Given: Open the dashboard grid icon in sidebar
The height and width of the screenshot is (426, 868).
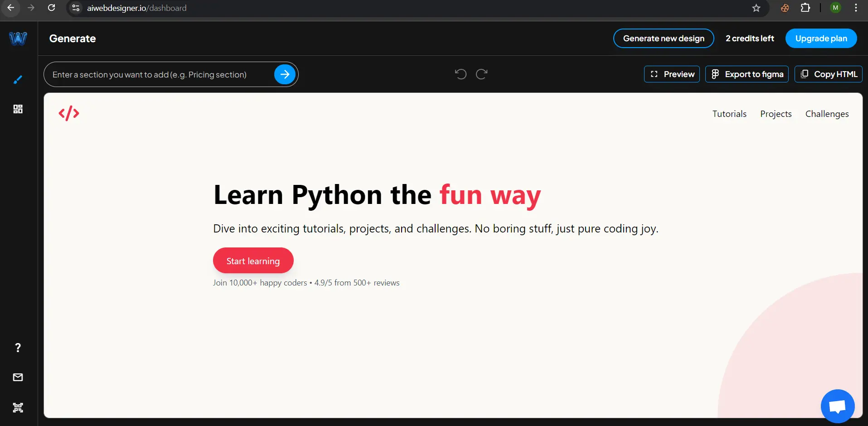Looking at the screenshot, I should tap(18, 109).
